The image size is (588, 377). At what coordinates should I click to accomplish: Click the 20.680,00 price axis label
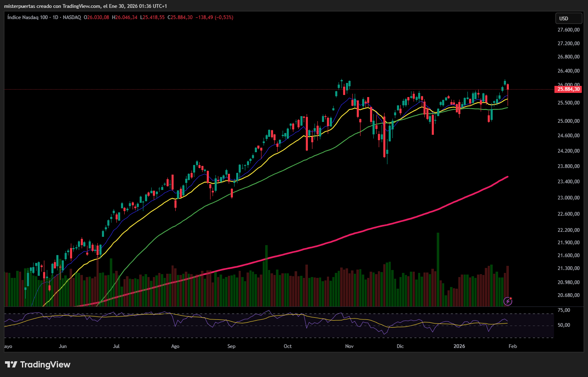pos(569,295)
